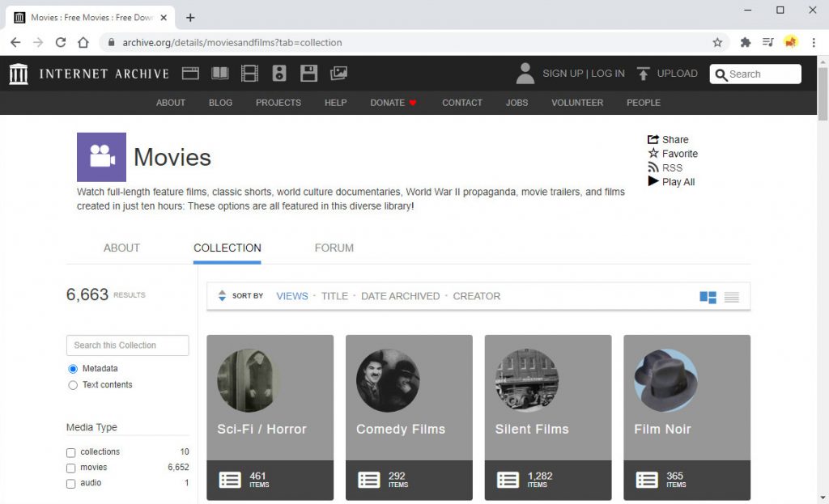Click DONATE in the nav bar
This screenshot has height=504, width=829.
[393, 103]
